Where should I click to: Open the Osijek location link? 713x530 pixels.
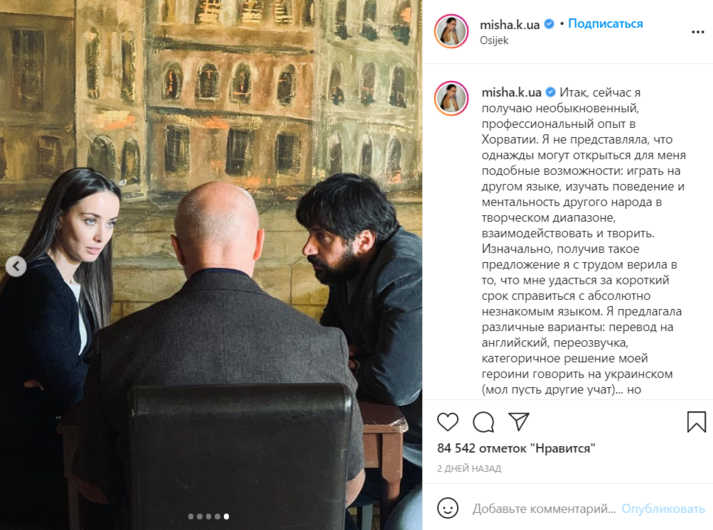(x=494, y=40)
